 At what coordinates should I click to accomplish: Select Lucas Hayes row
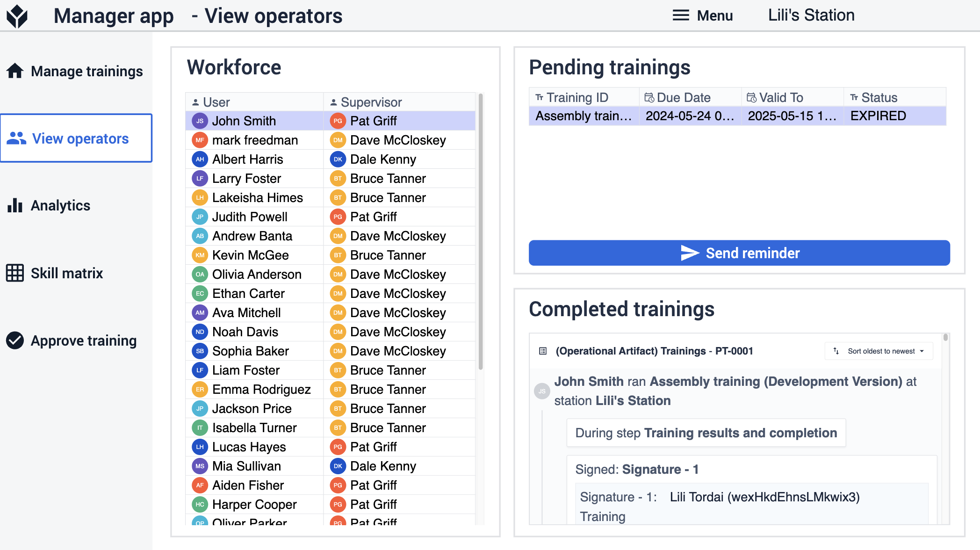330,447
